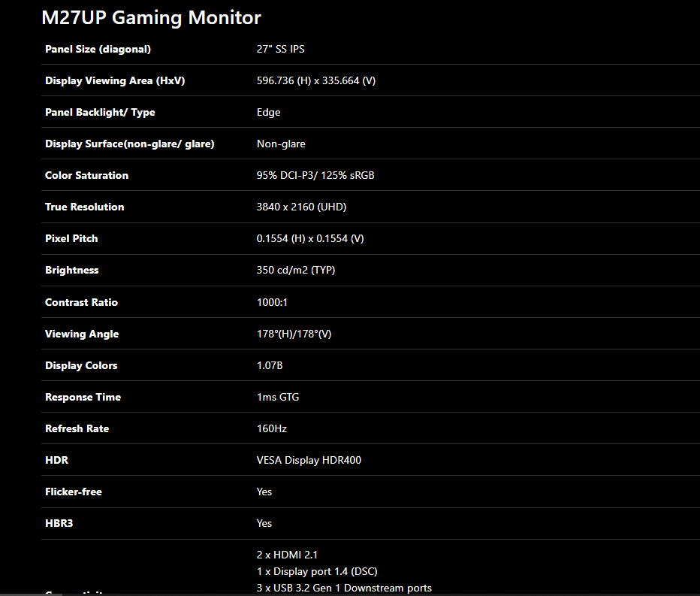
Task: Select the Contrast Ratio label
Action: click(x=81, y=302)
